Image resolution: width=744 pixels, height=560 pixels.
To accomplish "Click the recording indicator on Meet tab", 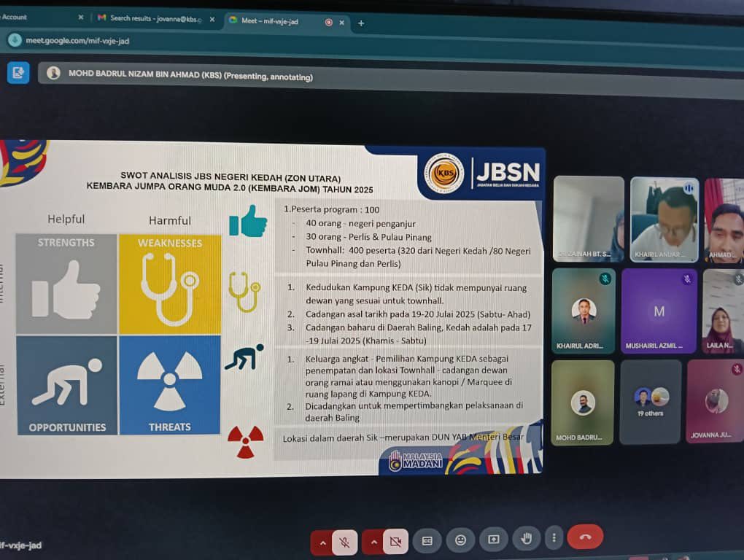I will point(328,22).
